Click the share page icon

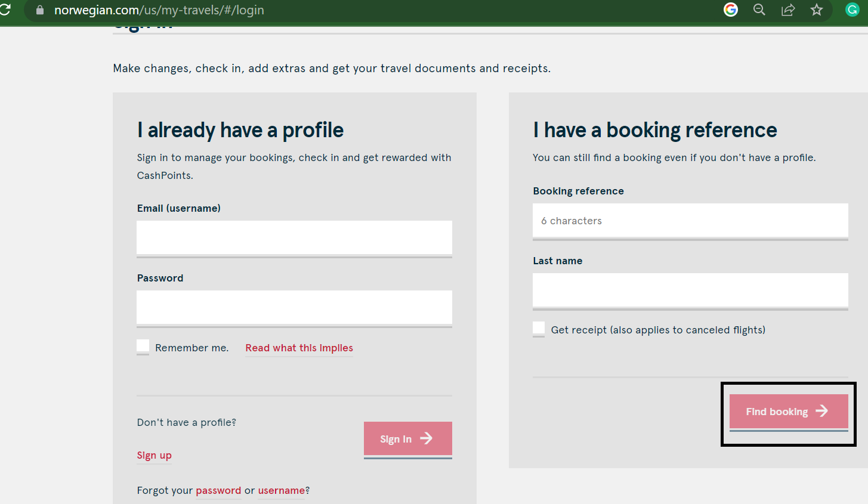788,10
